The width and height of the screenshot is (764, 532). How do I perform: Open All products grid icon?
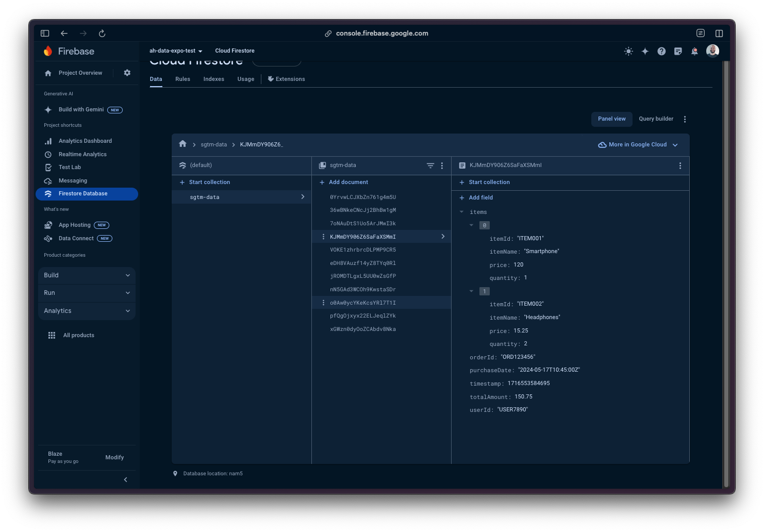(52, 335)
